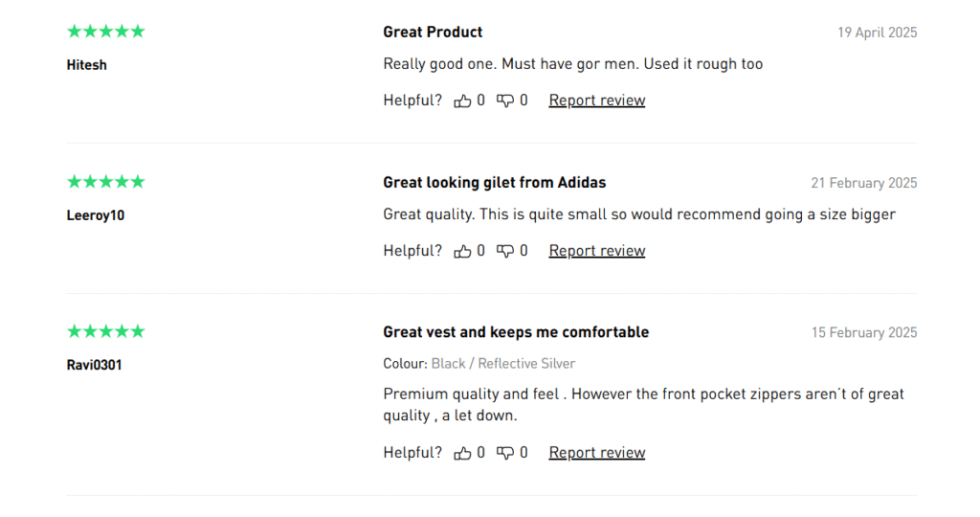The height and width of the screenshot is (517, 980).
Task: Like Leeroy10's gilet review with thumbs up
Action: [x=462, y=251]
